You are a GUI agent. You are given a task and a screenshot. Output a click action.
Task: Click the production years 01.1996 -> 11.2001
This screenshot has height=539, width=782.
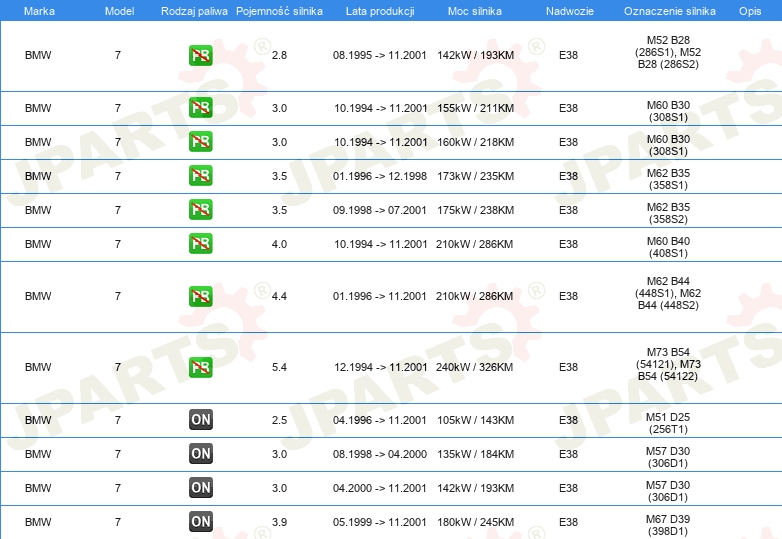click(x=380, y=296)
